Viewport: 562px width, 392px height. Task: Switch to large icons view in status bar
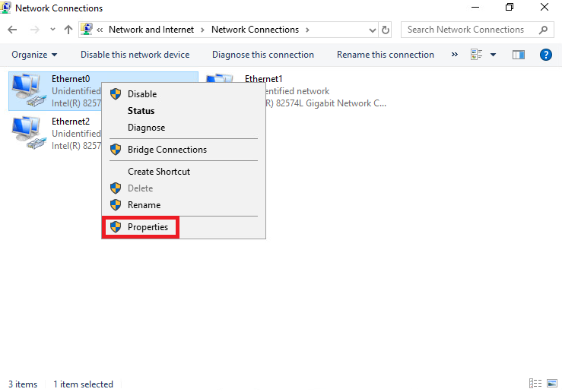pyautogui.click(x=553, y=384)
